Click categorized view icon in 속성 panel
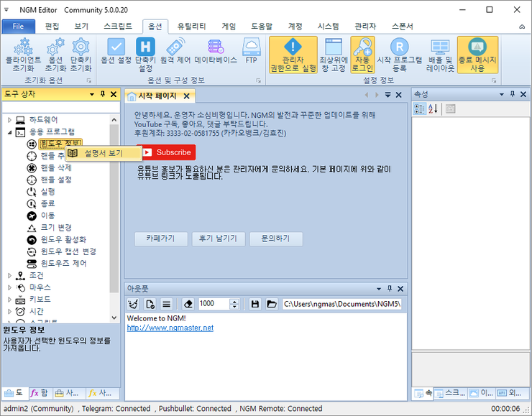 tap(419, 108)
